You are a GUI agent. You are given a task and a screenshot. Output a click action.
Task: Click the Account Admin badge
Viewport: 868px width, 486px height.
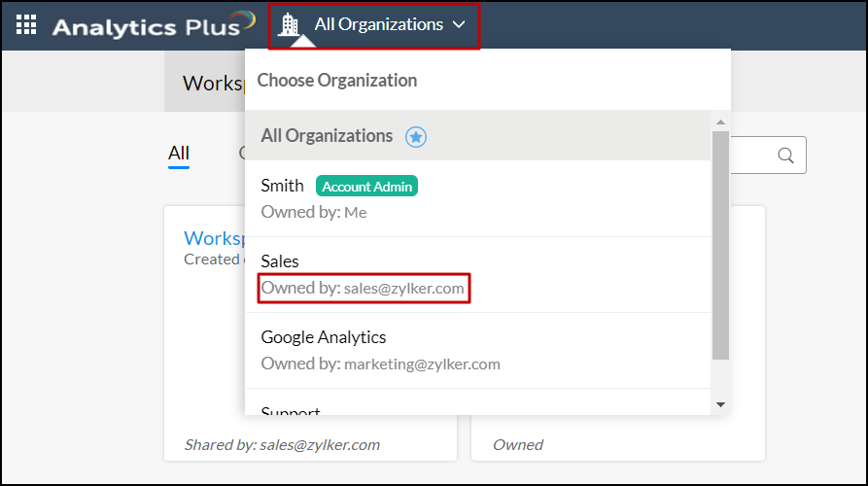coord(366,187)
